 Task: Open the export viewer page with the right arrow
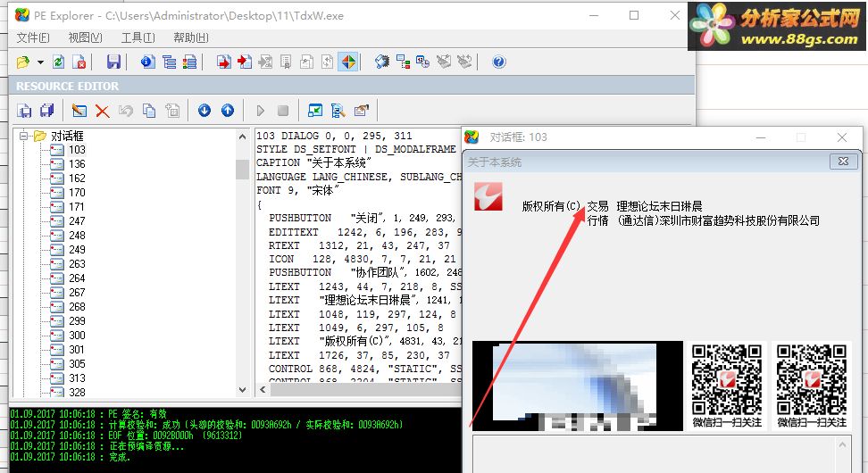[223, 62]
